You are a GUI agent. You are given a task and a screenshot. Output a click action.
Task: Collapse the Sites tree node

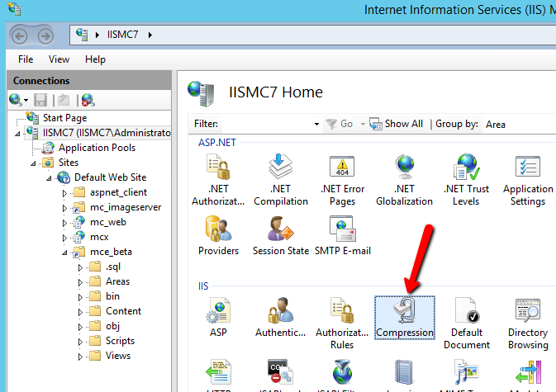tap(33, 163)
